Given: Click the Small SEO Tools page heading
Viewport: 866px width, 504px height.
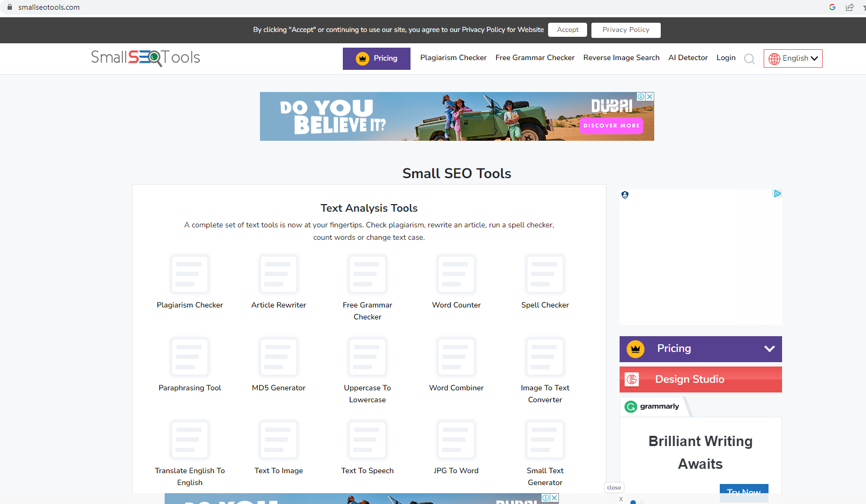Looking at the screenshot, I should click(x=457, y=173).
